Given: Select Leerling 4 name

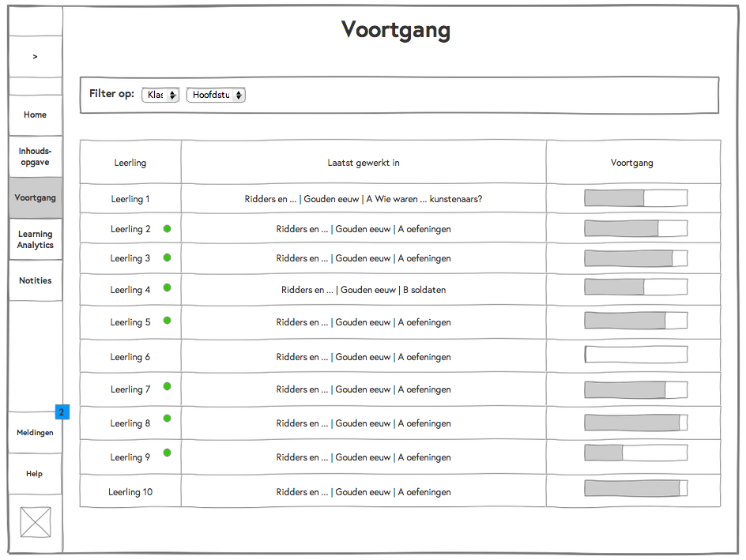Looking at the screenshot, I should (x=130, y=290).
